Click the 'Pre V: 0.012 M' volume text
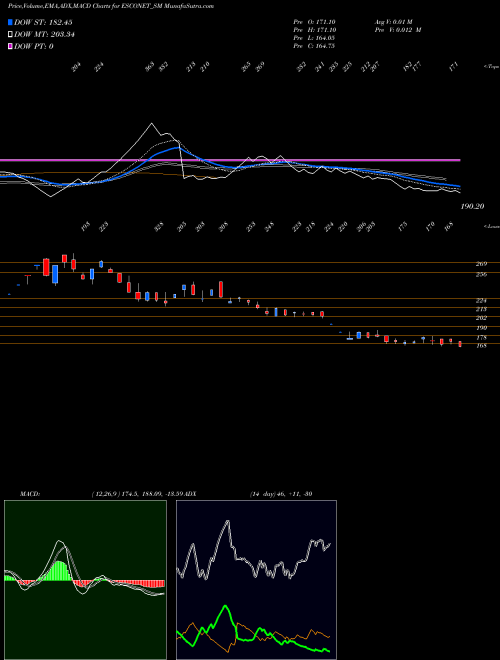Viewport: 500px width, 660px height. (x=398, y=30)
